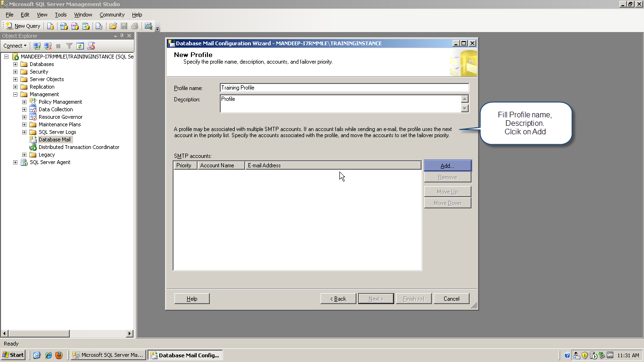Image resolution: width=644 pixels, height=362 pixels.
Task: Click the Remove button
Action: pyautogui.click(x=447, y=177)
